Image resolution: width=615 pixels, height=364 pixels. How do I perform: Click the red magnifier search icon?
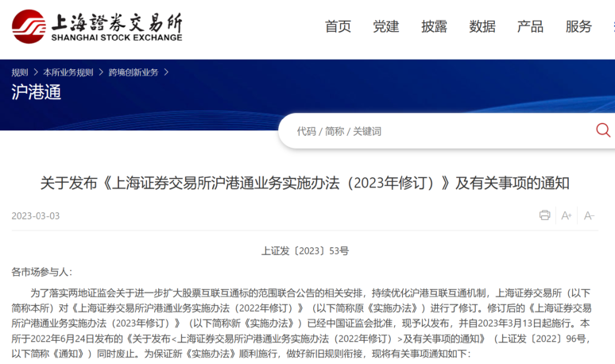coord(603,130)
